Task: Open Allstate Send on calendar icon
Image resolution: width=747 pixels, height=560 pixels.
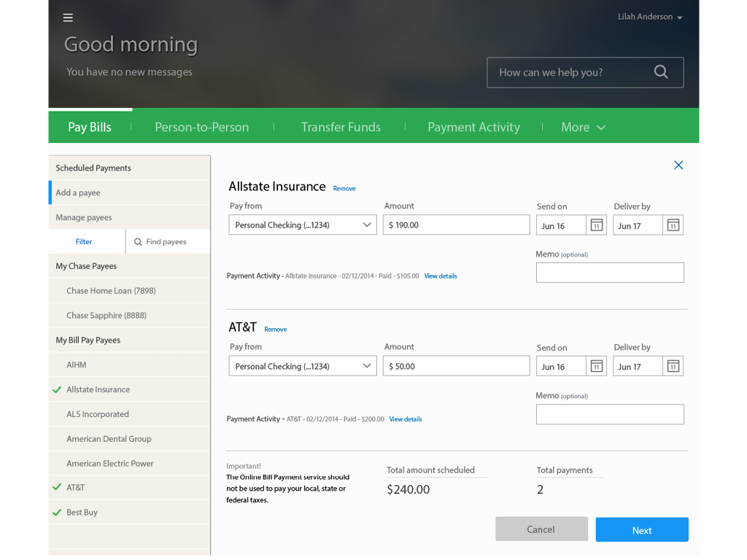Action: (x=597, y=225)
